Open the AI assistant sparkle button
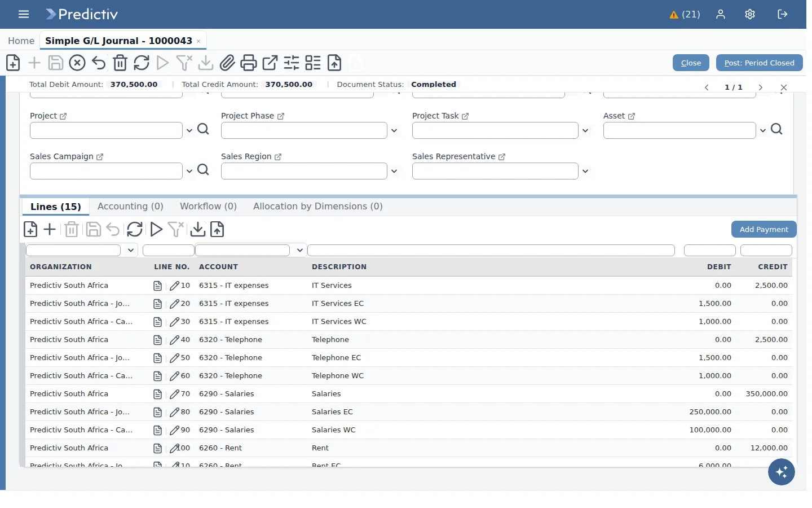Viewport: 812px width, 508px height. pyautogui.click(x=782, y=472)
